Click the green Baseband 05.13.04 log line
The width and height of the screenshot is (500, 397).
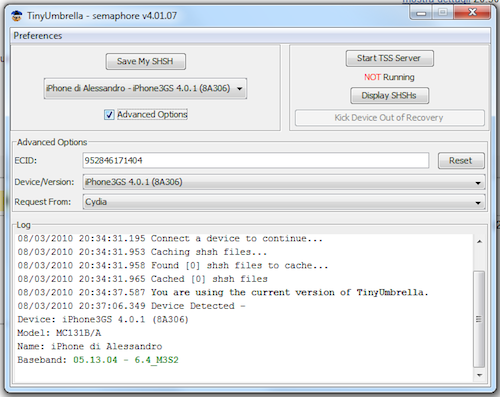click(98, 360)
